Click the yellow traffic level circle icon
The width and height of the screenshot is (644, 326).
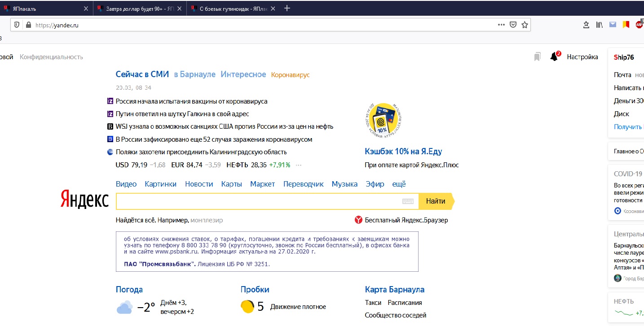pyautogui.click(x=247, y=307)
